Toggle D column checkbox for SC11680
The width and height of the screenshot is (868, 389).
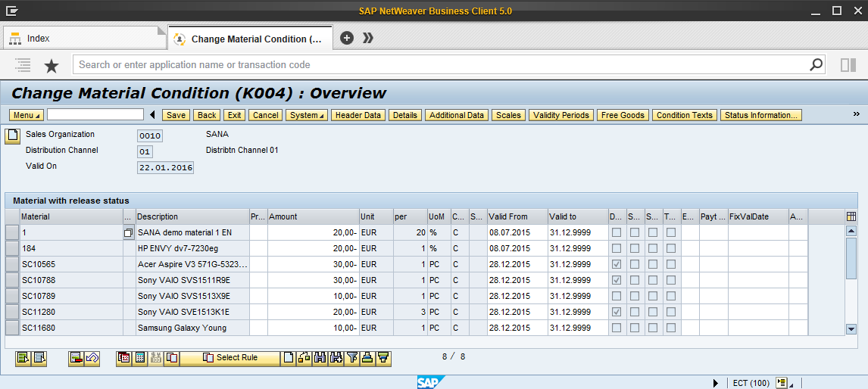[x=616, y=328]
